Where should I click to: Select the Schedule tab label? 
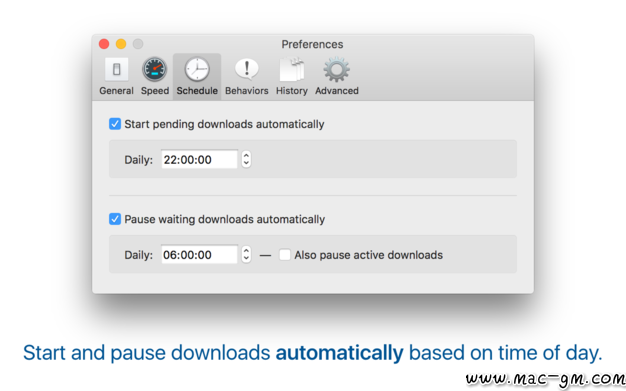197,91
